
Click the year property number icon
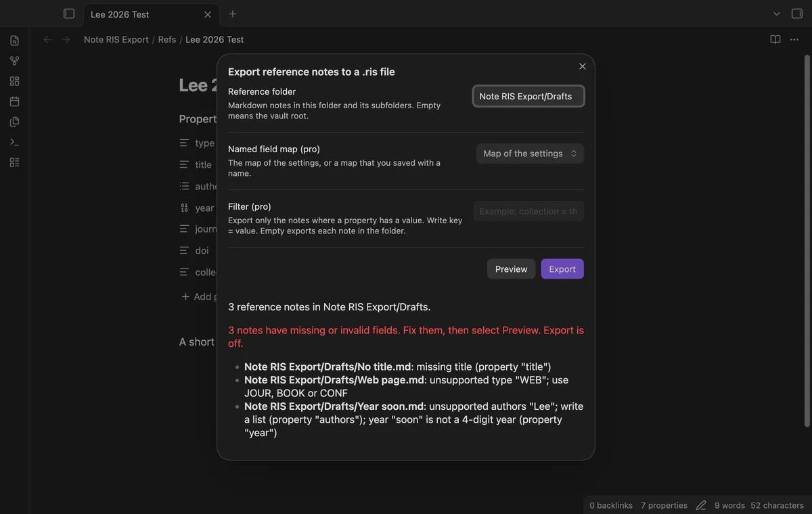(x=184, y=208)
